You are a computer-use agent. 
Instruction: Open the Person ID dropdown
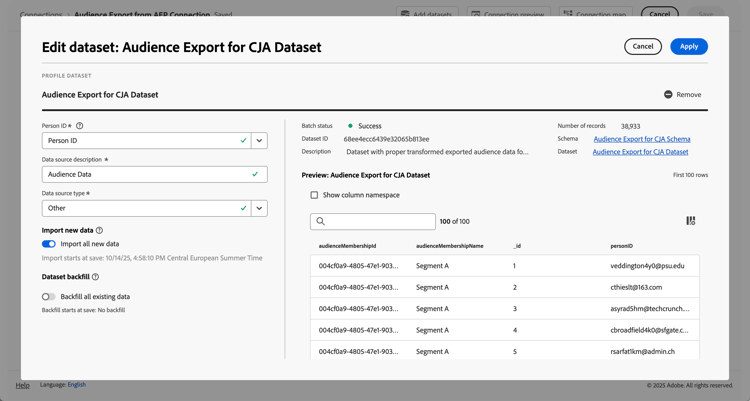[x=259, y=141]
